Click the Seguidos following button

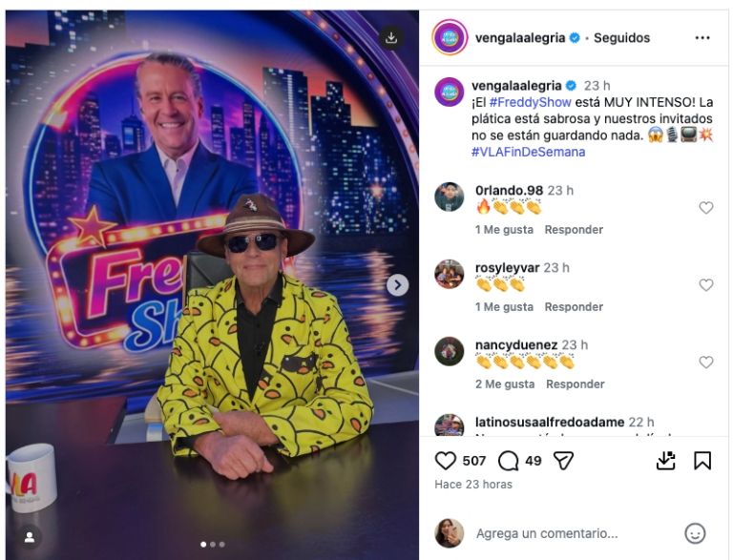click(621, 38)
